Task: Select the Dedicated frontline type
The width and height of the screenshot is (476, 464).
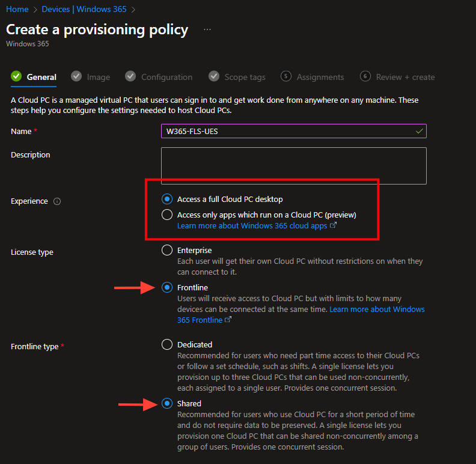Action: pyautogui.click(x=167, y=344)
